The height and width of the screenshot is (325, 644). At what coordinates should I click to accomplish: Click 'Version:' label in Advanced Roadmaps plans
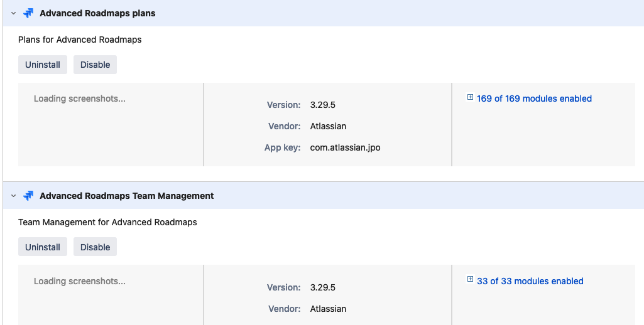point(284,105)
